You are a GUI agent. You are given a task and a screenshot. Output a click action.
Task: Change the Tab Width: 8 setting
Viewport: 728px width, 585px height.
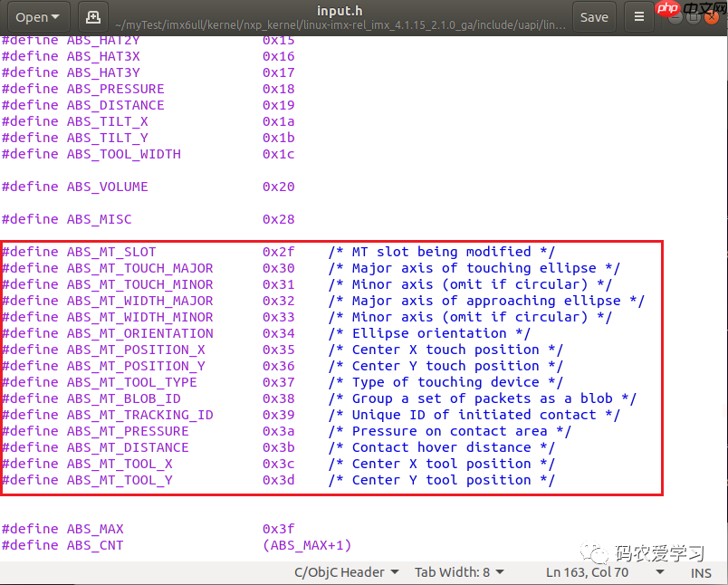pyautogui.click(x=459, y=572)
